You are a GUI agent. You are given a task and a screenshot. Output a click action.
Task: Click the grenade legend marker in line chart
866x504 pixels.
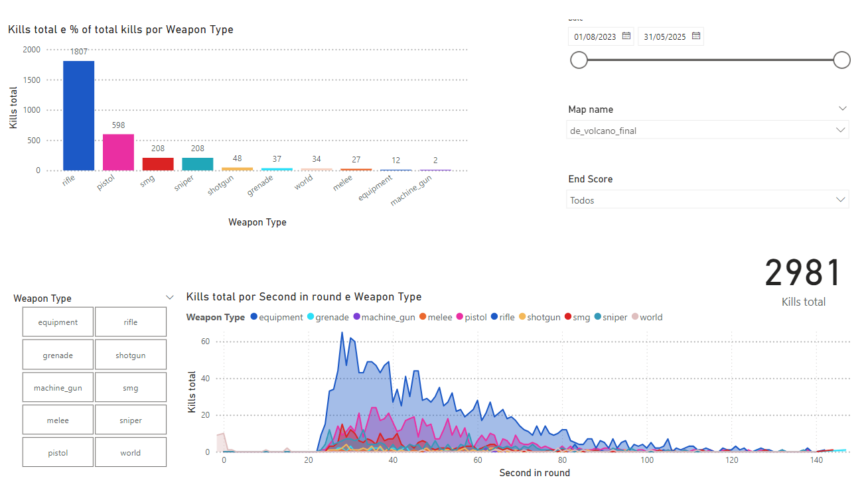(310, 317)
